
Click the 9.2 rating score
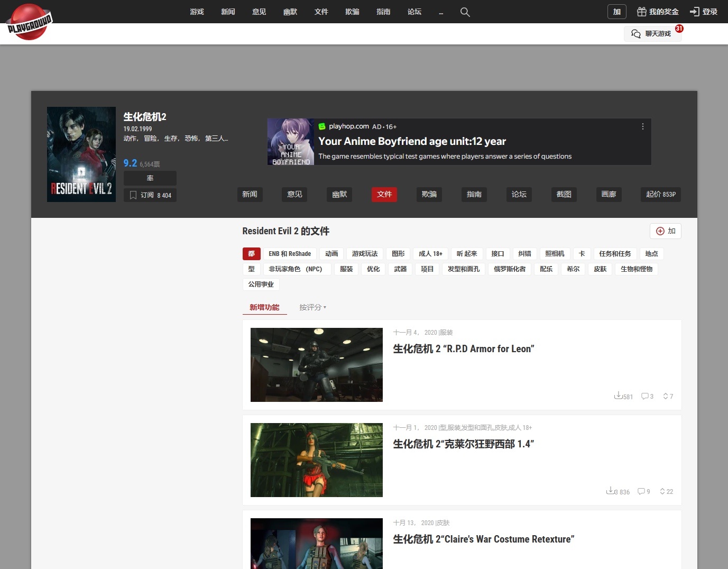pos(130,163)
